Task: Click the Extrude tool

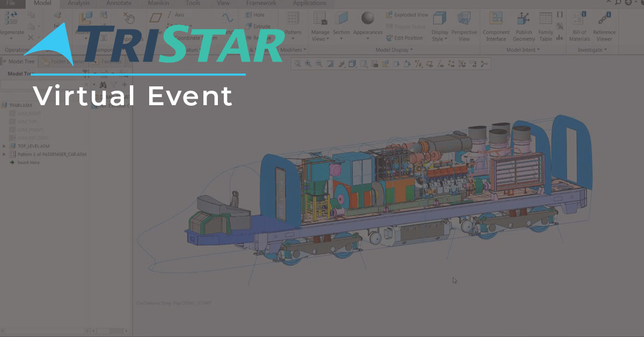Action: tap(258, 26)
